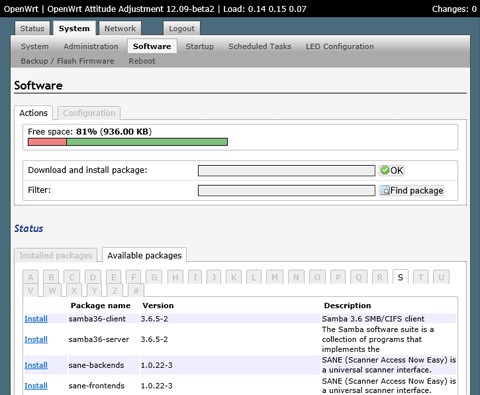Show packages starting with X
480x395 pixels.
pyautogui.click(x=74, y=290)
